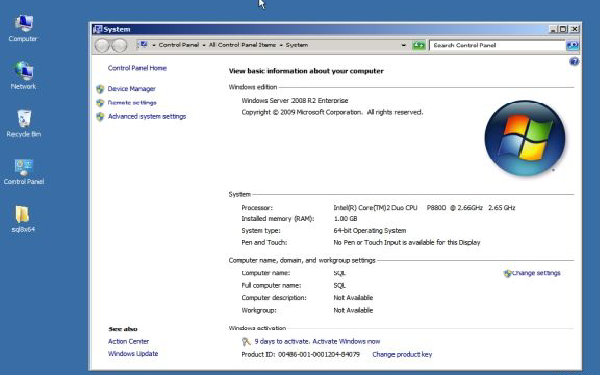Click the 64-bit Operating System text
Viewport: 600px width, 375px height.
(x=370, y=231)
